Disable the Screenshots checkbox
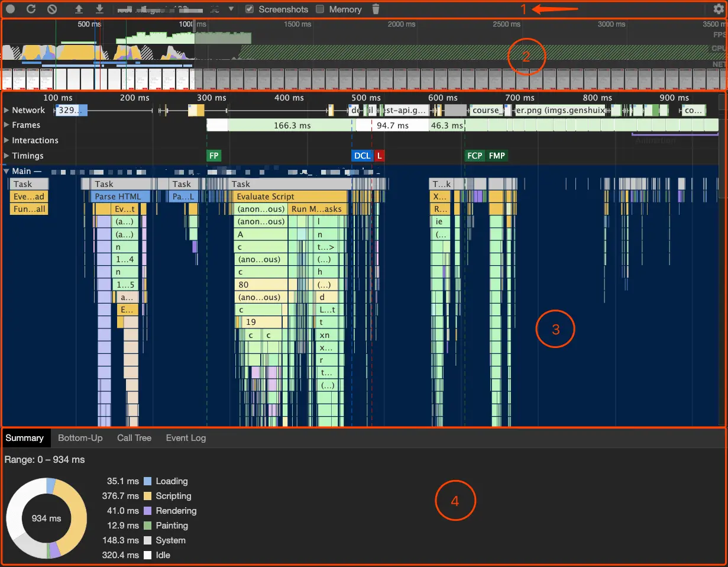This screenshot has height=567, width=728. click(x=250, y=9)
